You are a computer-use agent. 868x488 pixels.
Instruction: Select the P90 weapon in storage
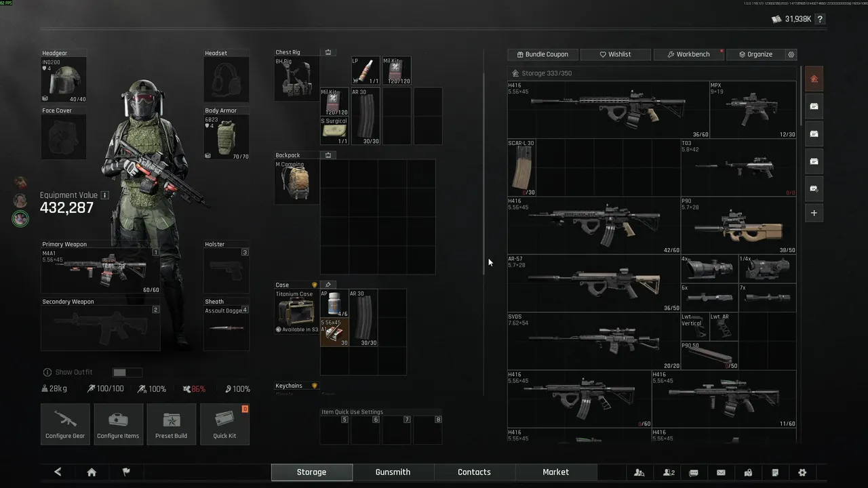(738, 226)
